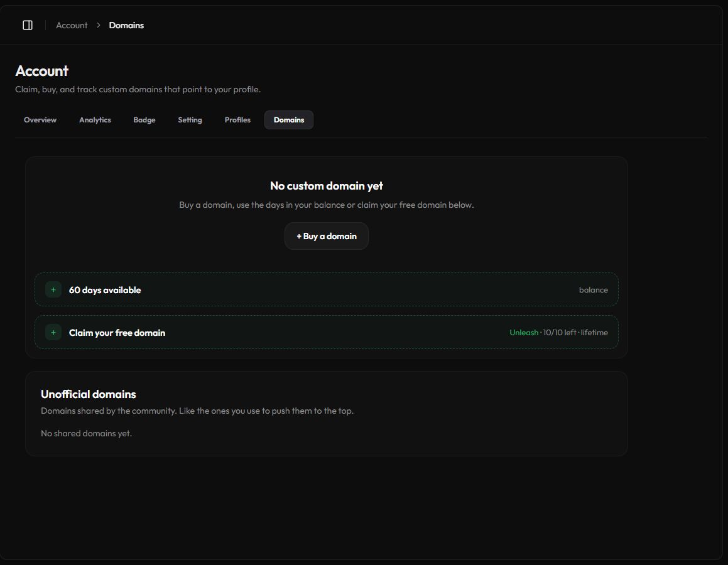Image resolution: width=728 pixels, height=565 pixels.
Task: Open the Setting tab
Action: [190, 120]
